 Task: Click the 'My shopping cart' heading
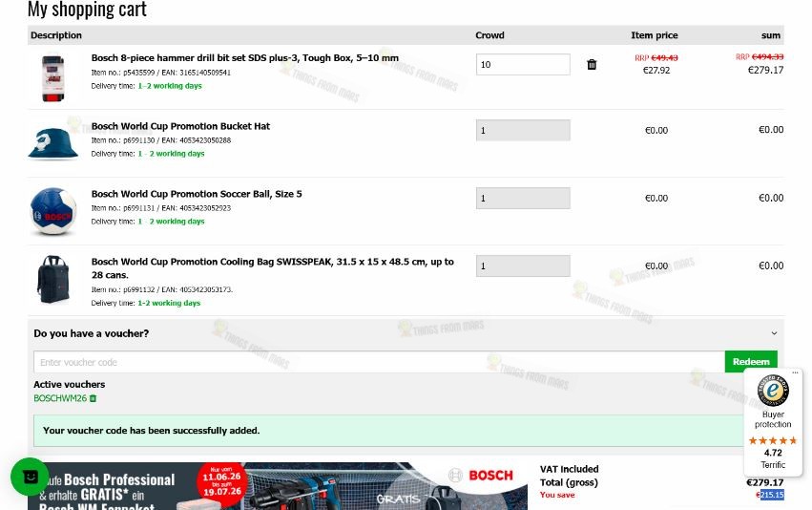tap(87, 9)
